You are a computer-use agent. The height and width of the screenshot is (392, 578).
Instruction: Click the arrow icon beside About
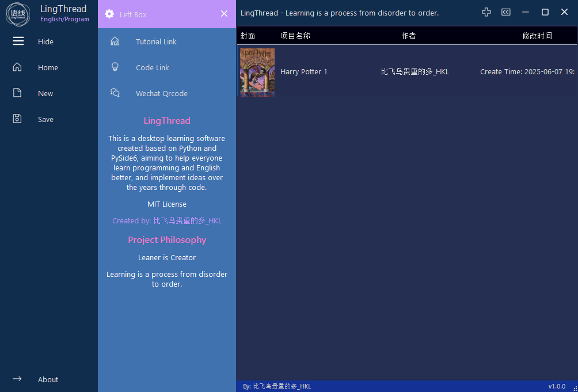pyautogui.click(x=17, y=379)
